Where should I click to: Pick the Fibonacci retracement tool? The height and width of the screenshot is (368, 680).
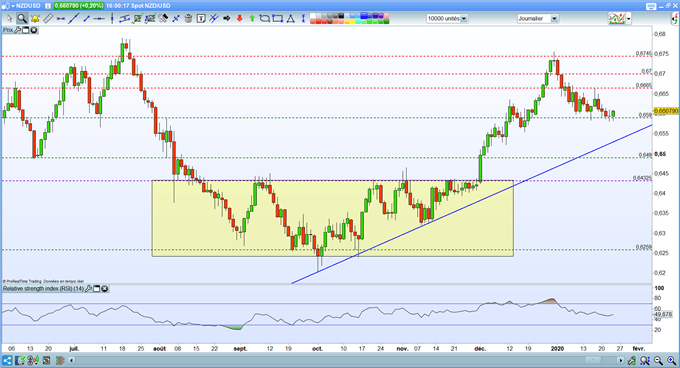(137, 19)
